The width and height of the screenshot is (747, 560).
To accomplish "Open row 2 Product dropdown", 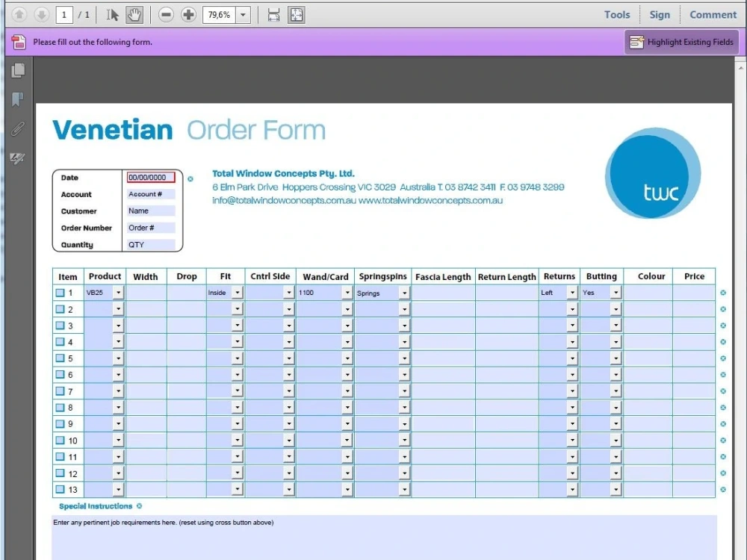I will (x=118, y=309).
